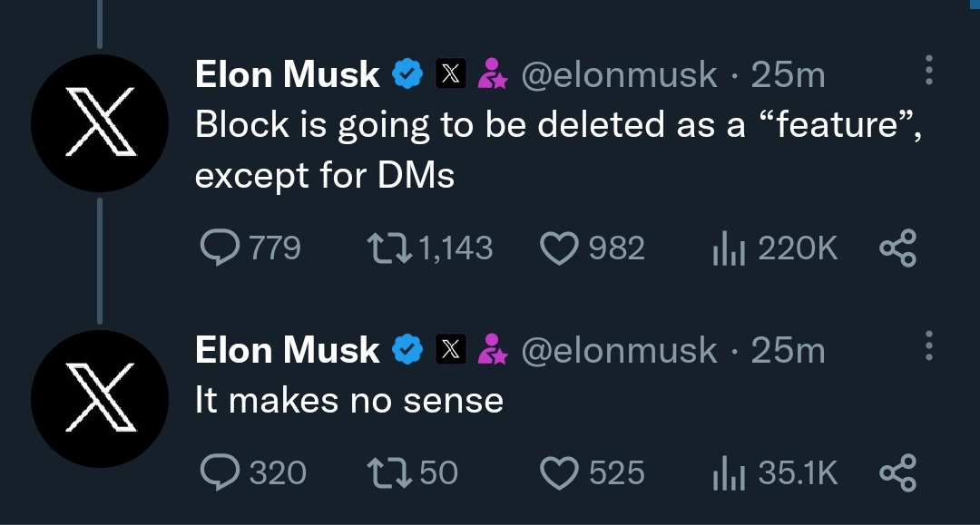Click the X affiliate badge on first tweet
Viewport: 980px width, 525px height.
pyautogui.click(x=451, y=74)
